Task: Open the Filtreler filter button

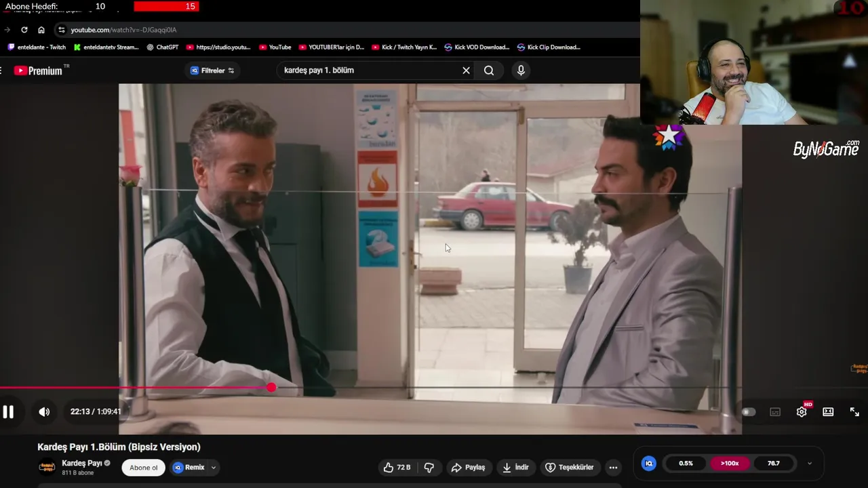Action: (x=212, y=70)
